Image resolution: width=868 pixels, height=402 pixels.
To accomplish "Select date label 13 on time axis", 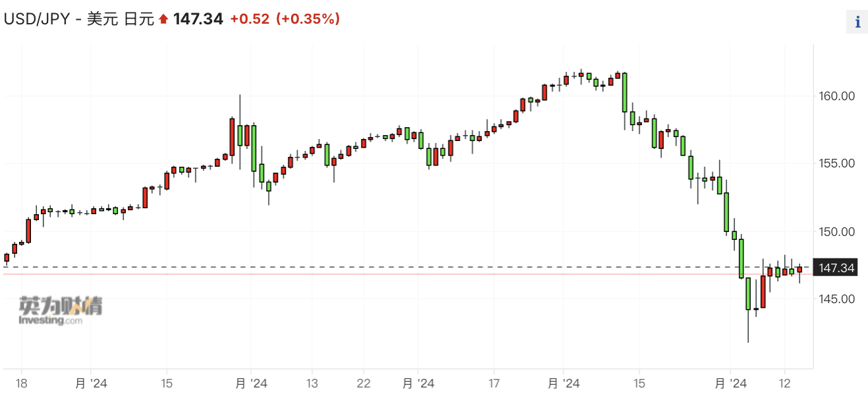I will pyautogui.click(x=312, y=384).
